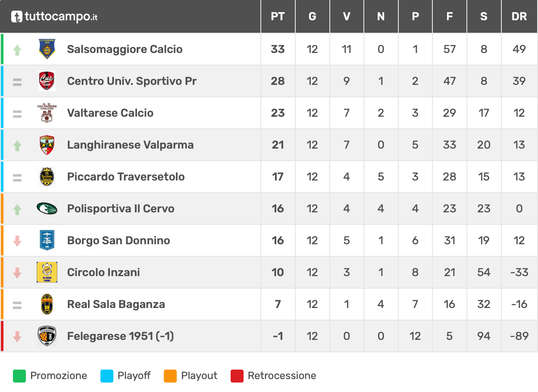Screen dimensions: 538x392
Task: Click the Felegarese 1951 team crest
Action: 47,336
